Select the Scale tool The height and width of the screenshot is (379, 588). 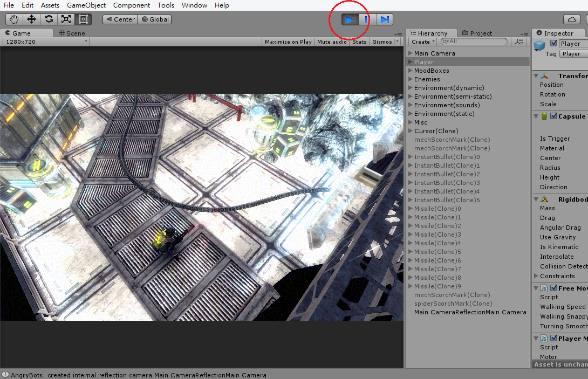click(x=66, y=19)
